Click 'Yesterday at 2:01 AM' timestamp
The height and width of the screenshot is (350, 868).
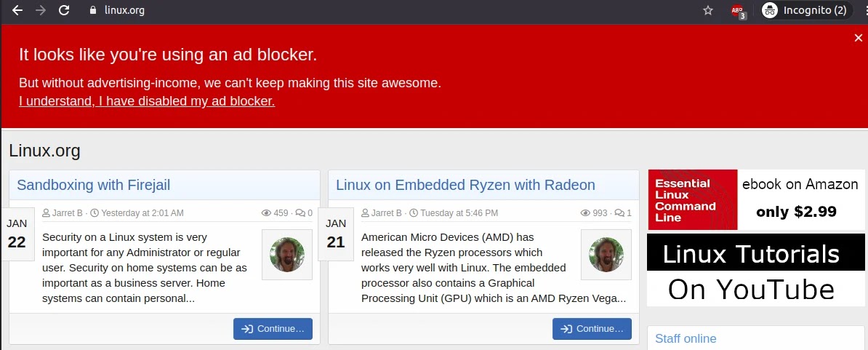pos(142,212)
